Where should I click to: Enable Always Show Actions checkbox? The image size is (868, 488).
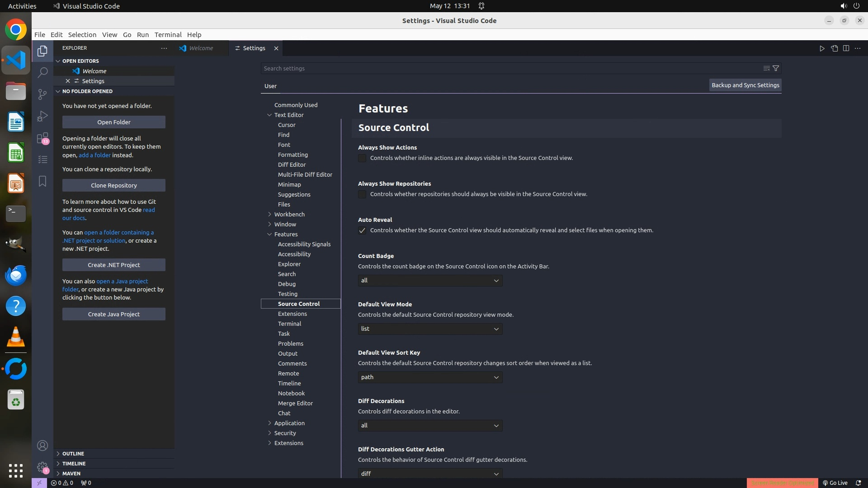pos(362,158)
